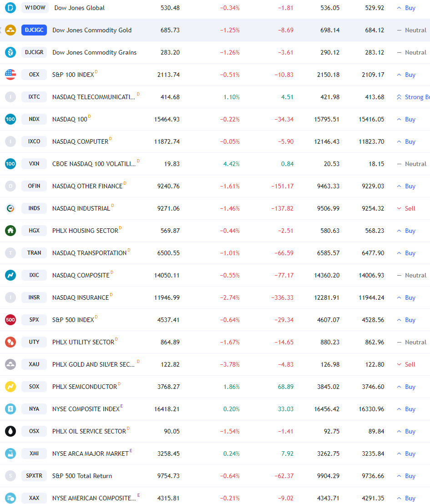The width and height of the screenshot is (430, 504).
Task: Click the low value 4291.35 for XAX
Action: click(x=373, y=498)
